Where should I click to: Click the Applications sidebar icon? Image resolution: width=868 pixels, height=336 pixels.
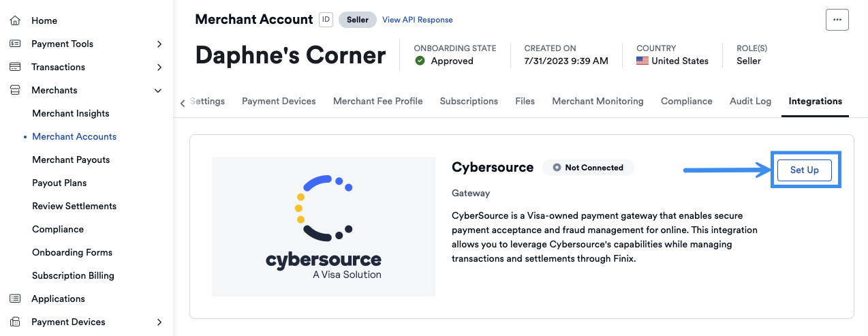click(x=15, y=299)
